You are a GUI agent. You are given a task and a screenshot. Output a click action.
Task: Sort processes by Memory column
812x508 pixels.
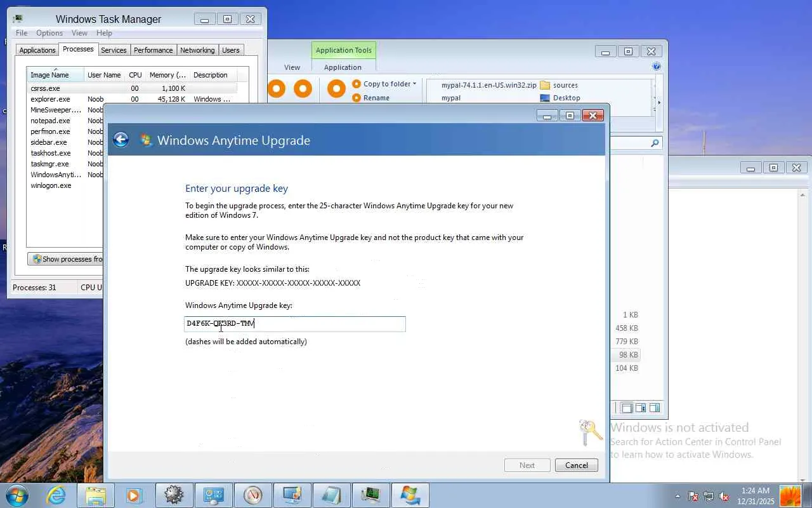click(x=167, y=75)
